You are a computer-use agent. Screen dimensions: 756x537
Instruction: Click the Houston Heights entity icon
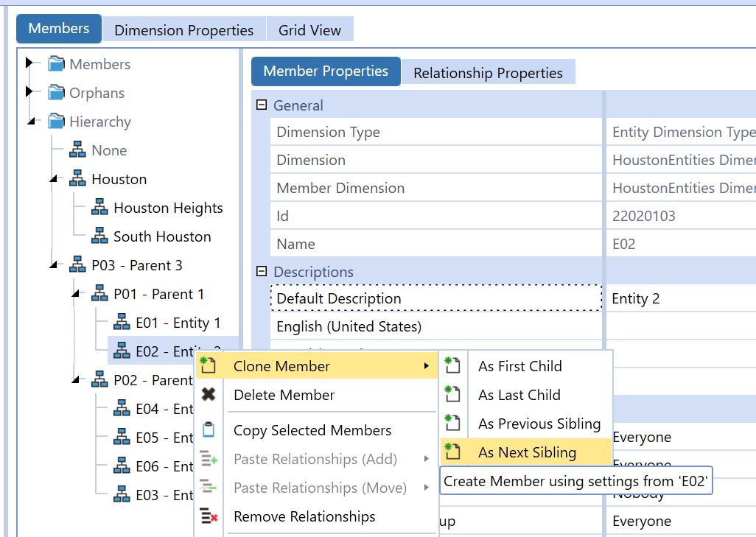99,208
